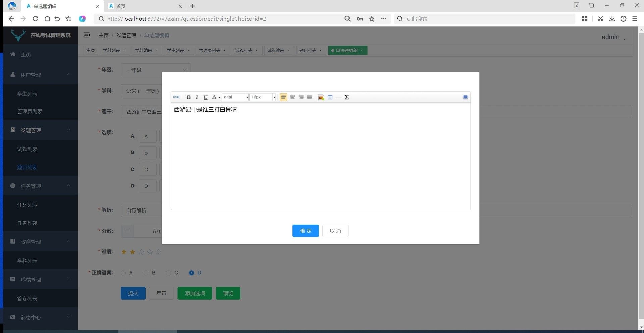Apply italic formatting in the editor
Viewport: 644px width, 333px height.
point(197,97)
